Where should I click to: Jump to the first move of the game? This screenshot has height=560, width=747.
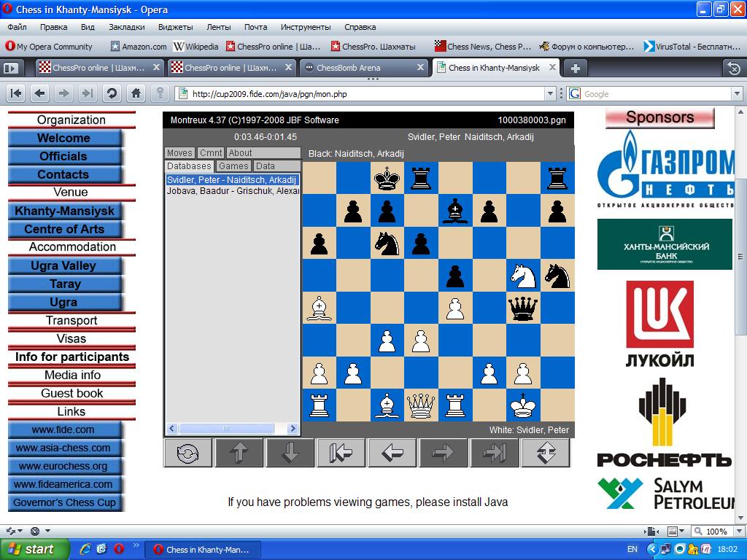(341, 453)
